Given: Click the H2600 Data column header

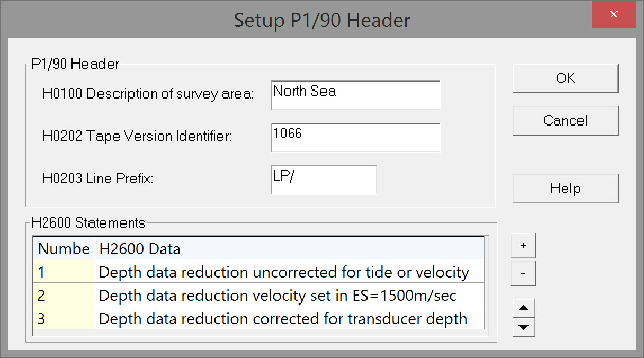Looking at the screenshot, I should point(289,248).
